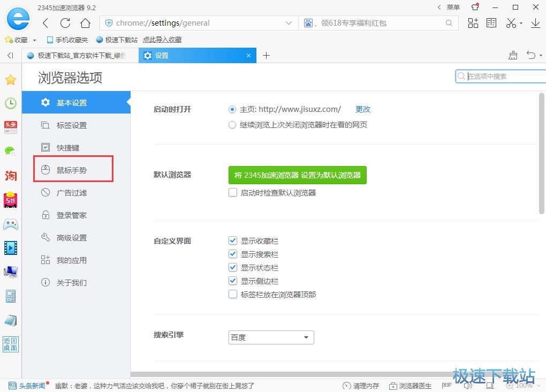546x392 pixels.
Task: Click the undo closed tab arrow
Action: pyautogui.click(x=530, y=55)
